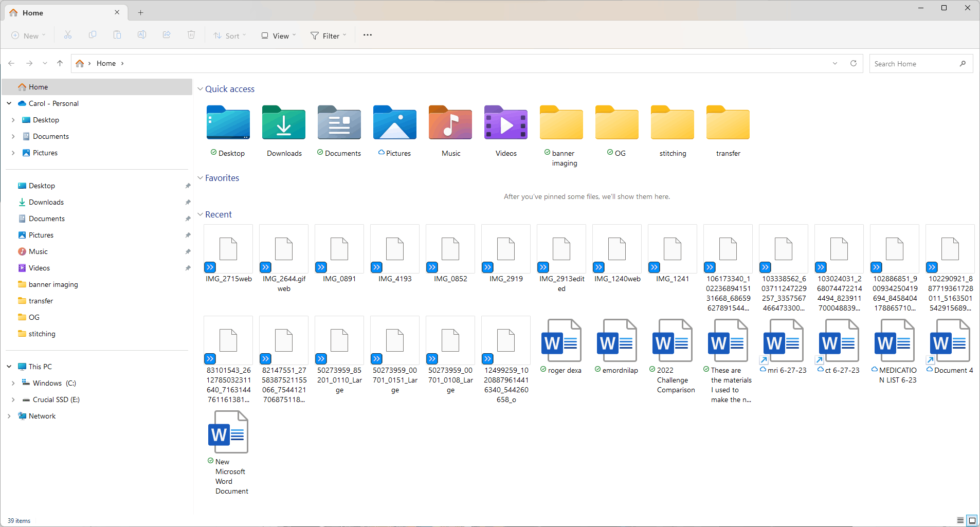Viewport: 980px width, 527px height.
Task: Open the Pictures folder in Quick access
Action: (395, 131)
